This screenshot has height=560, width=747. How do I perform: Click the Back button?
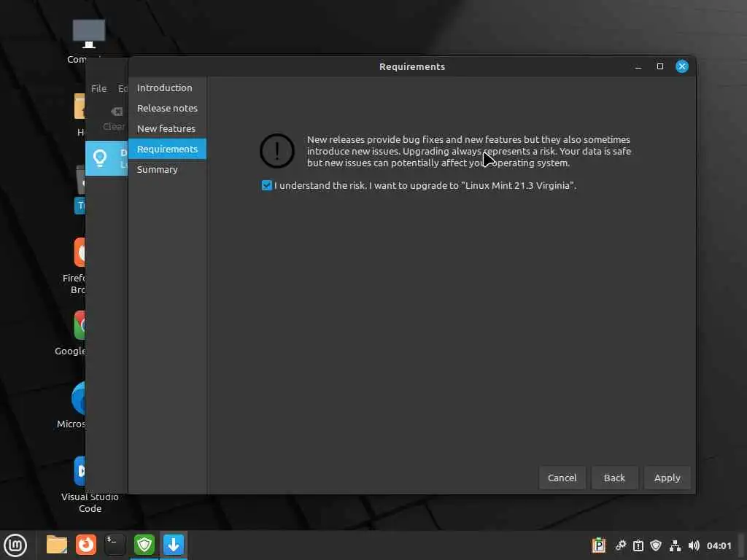(x=614, y=478)
